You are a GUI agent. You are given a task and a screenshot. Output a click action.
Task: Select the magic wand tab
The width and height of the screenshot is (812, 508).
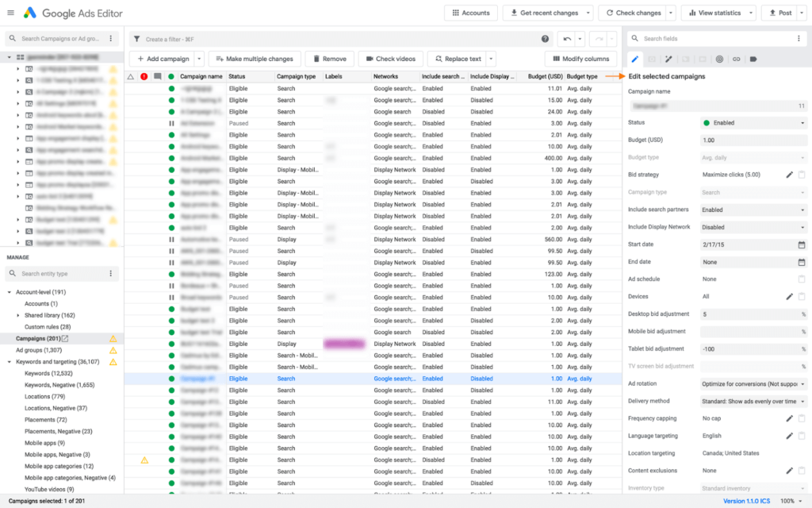(668, 59)
